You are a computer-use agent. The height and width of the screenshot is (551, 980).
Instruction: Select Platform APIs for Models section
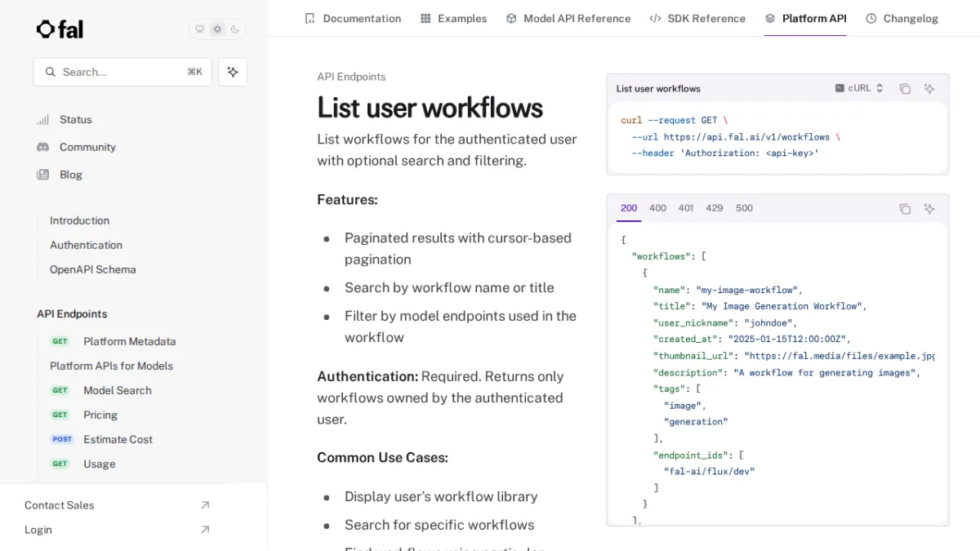tap(111, 366)
